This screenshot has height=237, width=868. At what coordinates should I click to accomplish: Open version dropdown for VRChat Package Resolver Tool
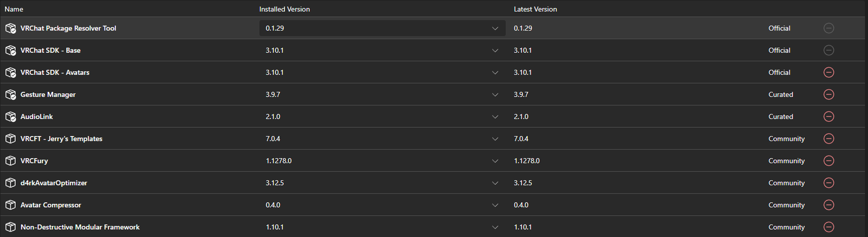[495, 28]
